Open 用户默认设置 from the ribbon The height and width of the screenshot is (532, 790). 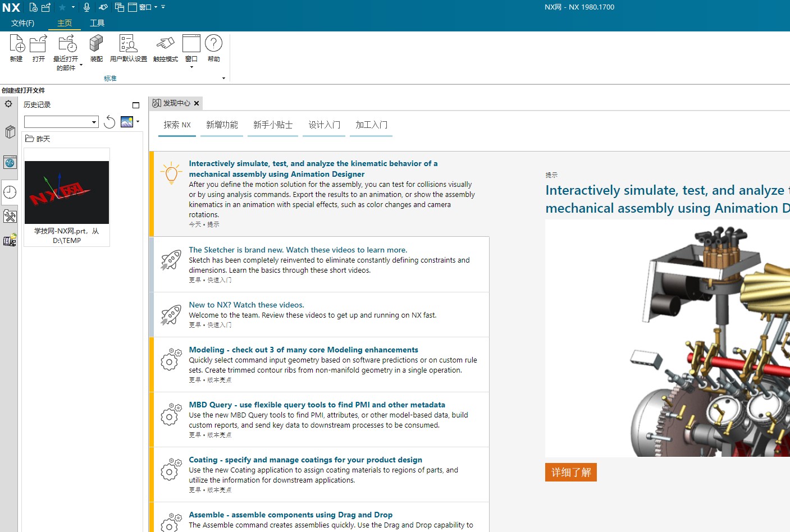click(x=129, y=48)
